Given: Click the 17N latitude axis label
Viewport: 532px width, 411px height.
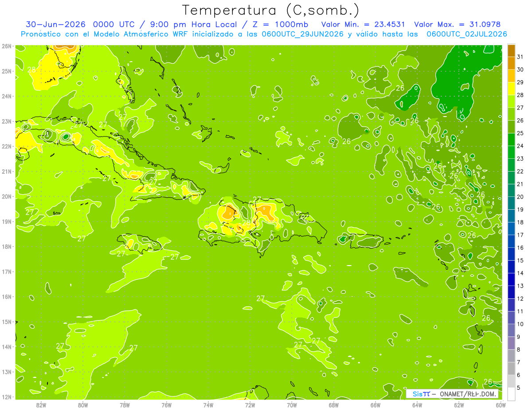Looking at the screenshot, I should coord(7,271).
